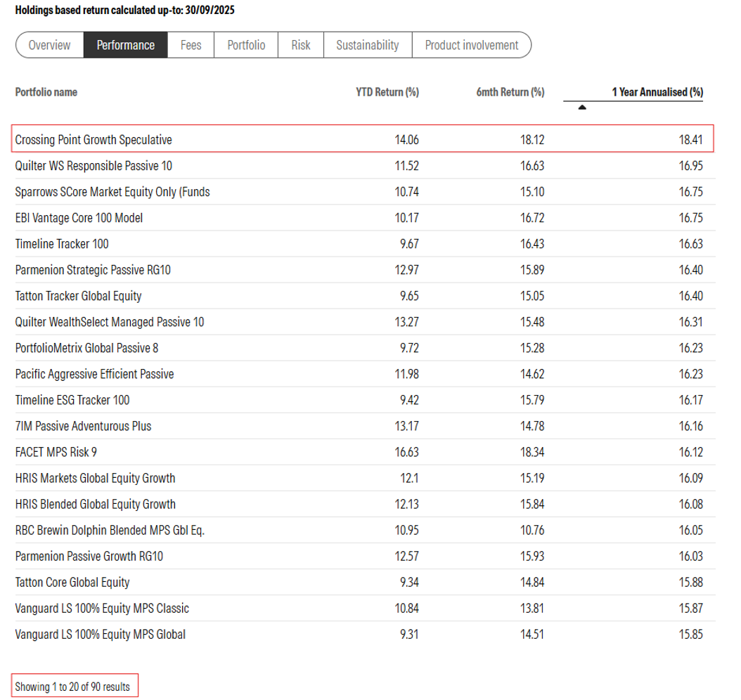Open the Sustainability tab
Screen dimensions: 741x700
pyautogui.click(x=368, y=45)
